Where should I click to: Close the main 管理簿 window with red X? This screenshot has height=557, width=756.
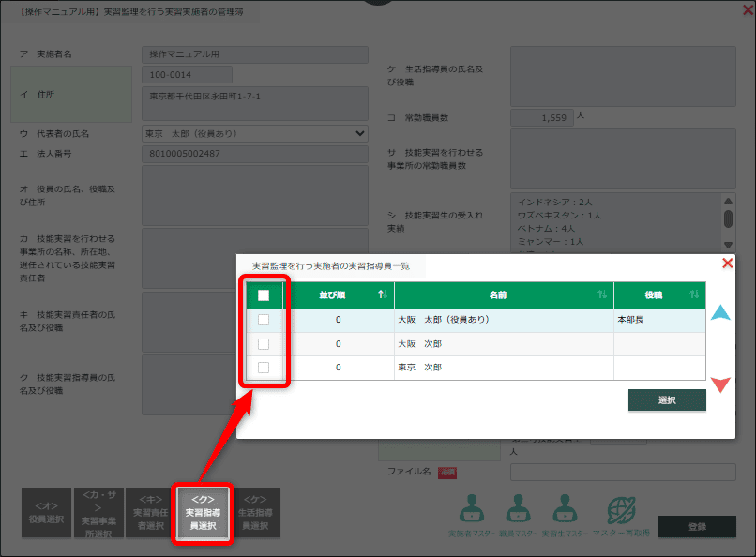pos(748,9)
